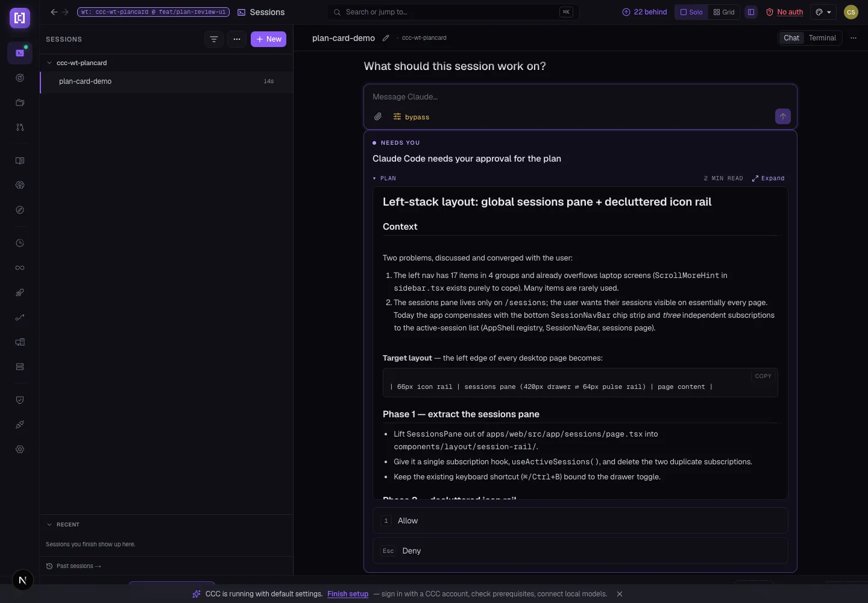Open the Sessions terminal icon in the rail

[20, 53]
